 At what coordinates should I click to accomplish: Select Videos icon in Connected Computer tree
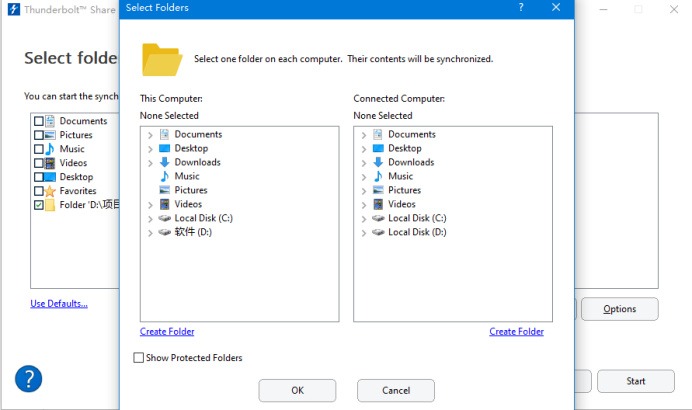[378, 204]
